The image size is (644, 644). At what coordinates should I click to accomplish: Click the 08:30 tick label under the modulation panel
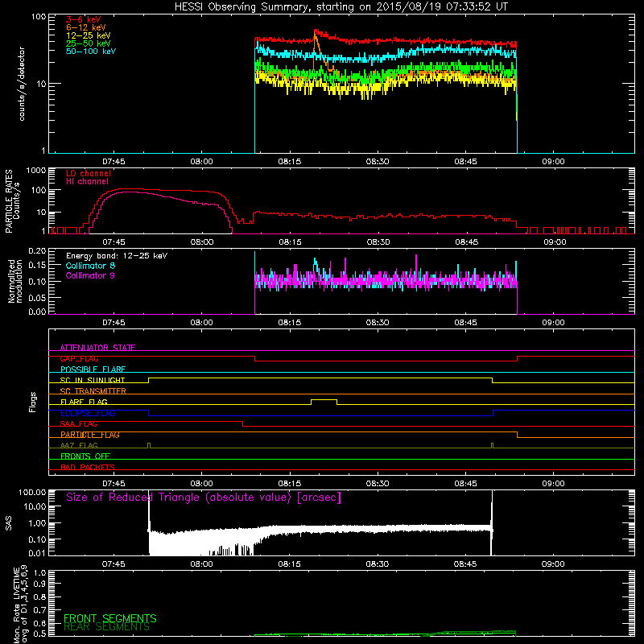378,323
